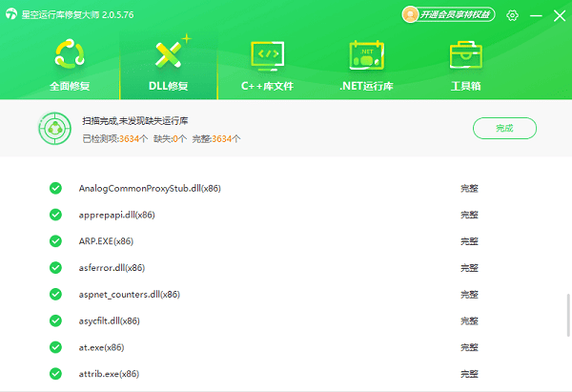Click green check beside at.exe
572x392 pixels.
55,347
